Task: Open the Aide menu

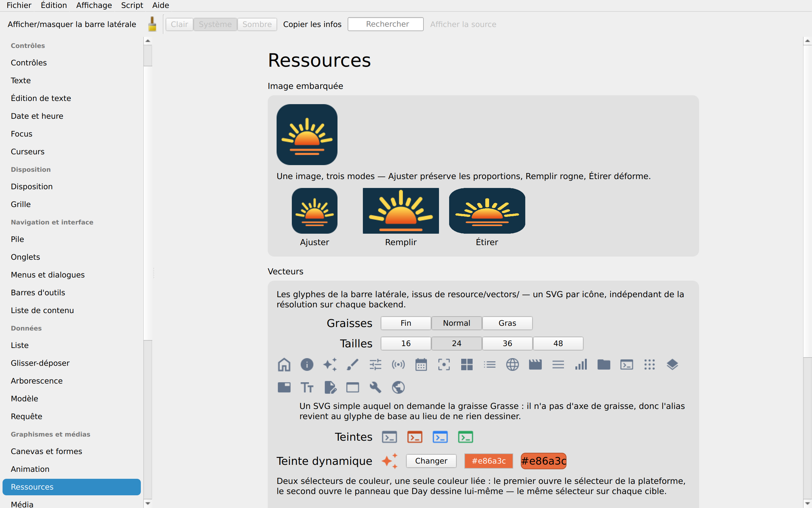Action: pos(160,5)
